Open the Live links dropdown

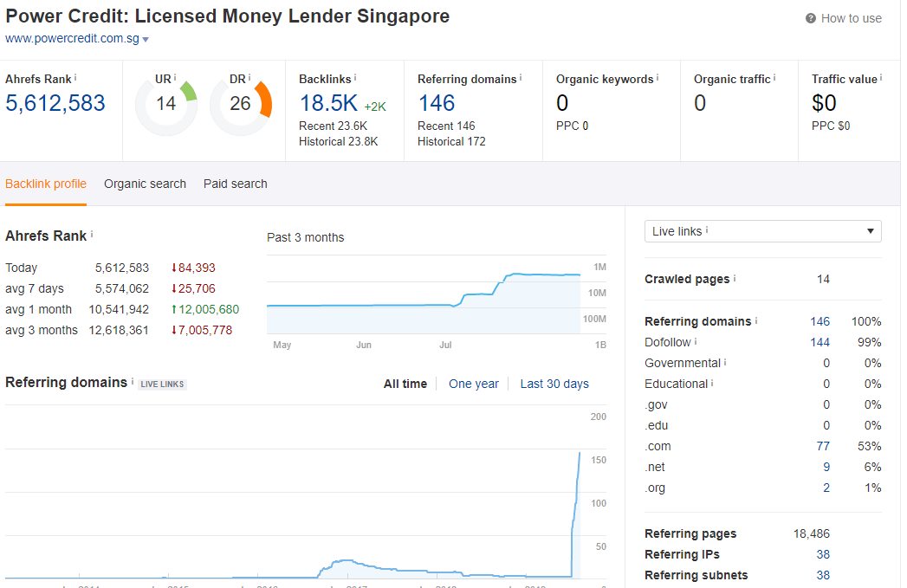(762, 231)
